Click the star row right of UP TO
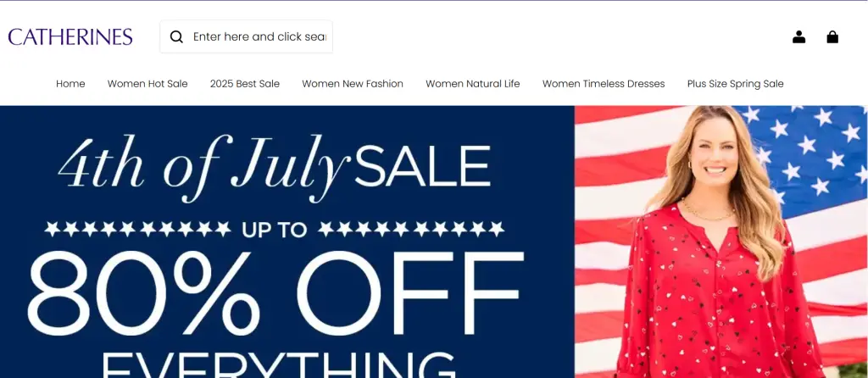 (411, 229)
